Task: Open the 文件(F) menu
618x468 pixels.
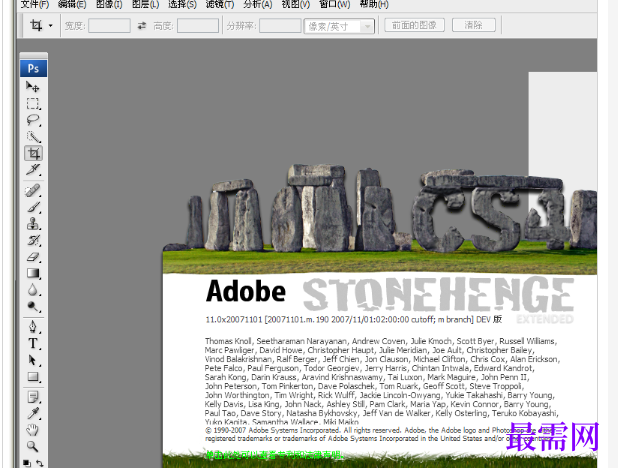Action: 35,5
